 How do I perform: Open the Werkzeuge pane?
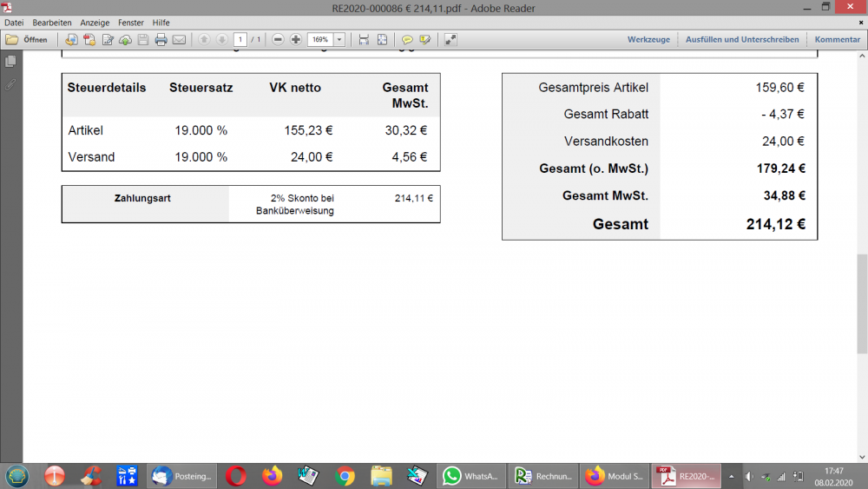click(x=648, y=39)
